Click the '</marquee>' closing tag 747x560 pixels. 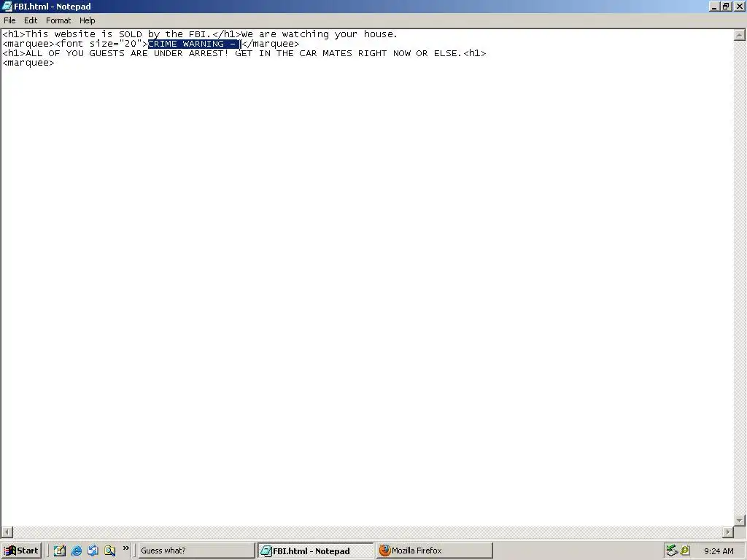(271, 44)
